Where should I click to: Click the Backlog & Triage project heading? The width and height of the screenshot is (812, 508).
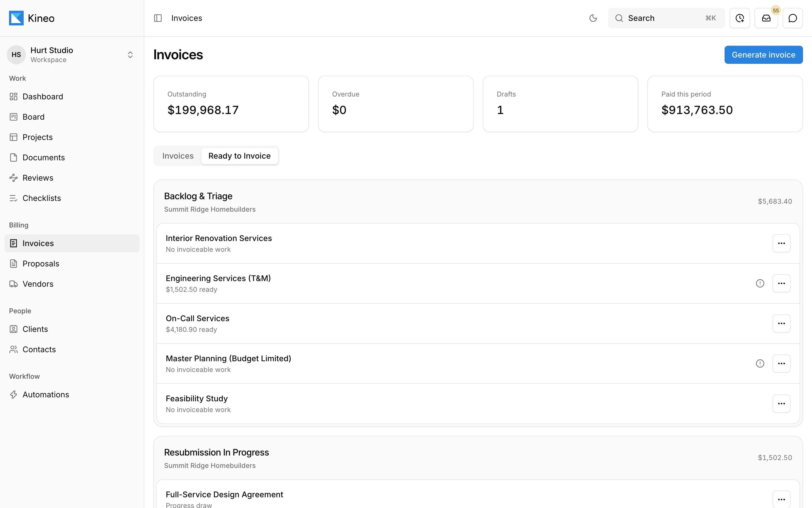198,196
